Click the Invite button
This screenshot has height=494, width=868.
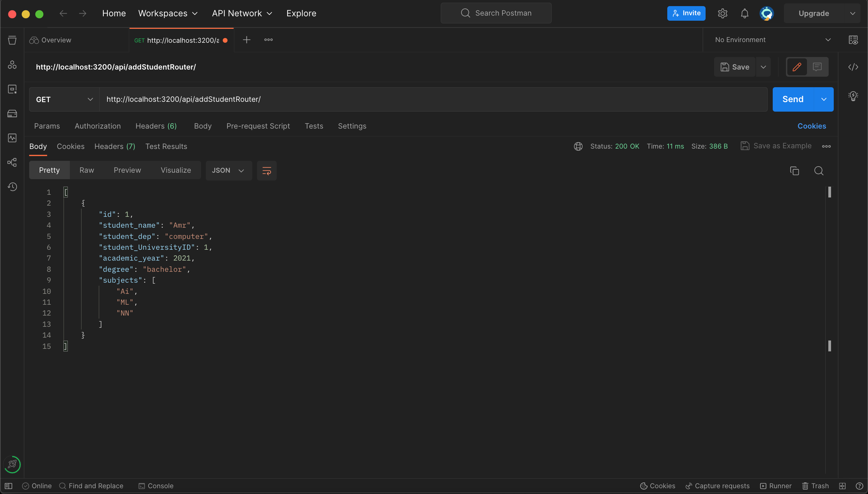686,13
